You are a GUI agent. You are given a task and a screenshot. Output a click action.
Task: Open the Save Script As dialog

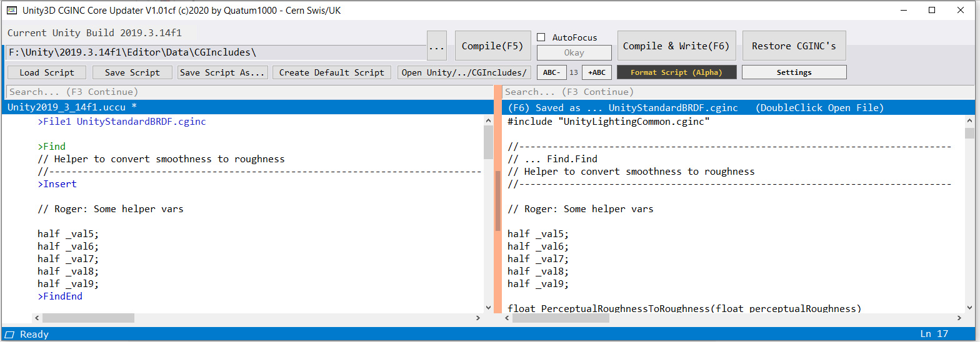tap(222, 72)
